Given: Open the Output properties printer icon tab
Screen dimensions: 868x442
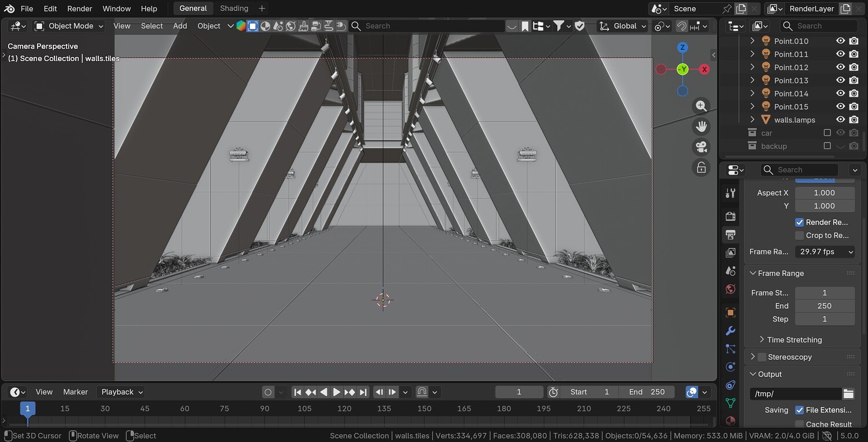Looking at the screenshot, I should point(730,235).
